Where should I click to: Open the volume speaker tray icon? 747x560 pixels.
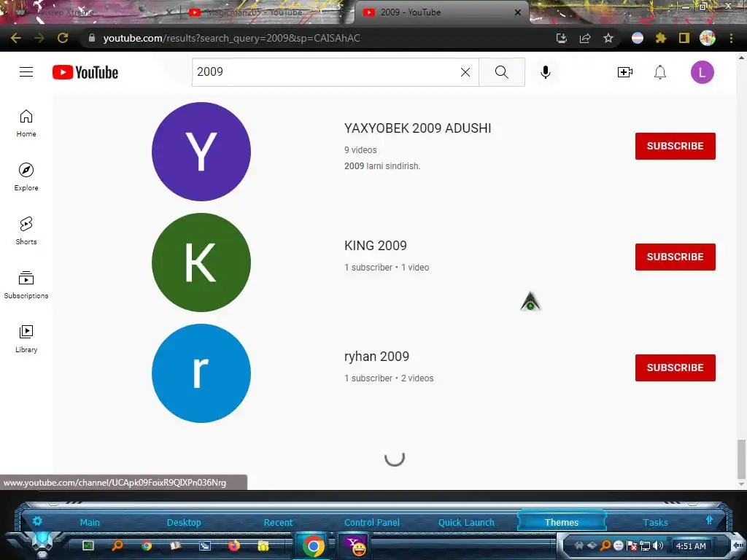659,545
